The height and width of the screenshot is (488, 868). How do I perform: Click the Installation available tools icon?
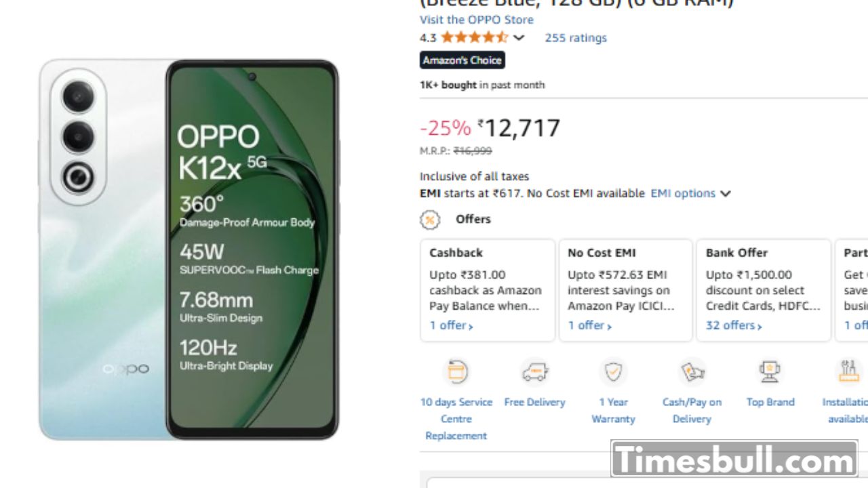point(848,371)
